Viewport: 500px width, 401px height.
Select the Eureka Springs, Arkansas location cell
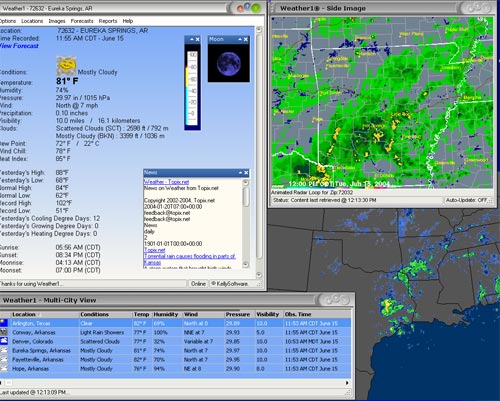coord(41,350)
